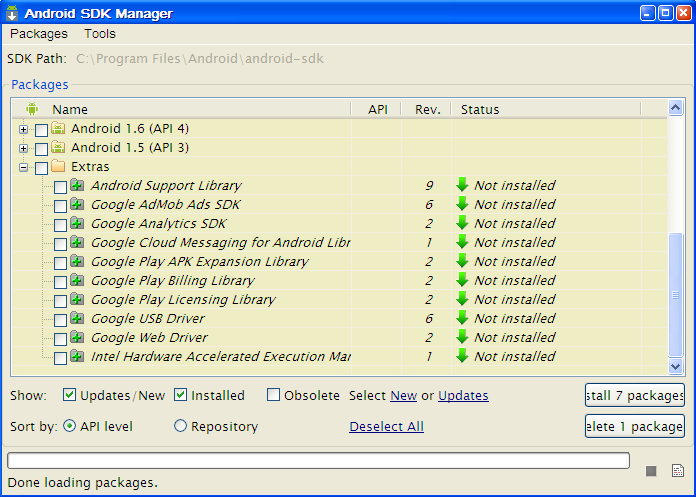Click the empty progress bar

click(318, 460)
